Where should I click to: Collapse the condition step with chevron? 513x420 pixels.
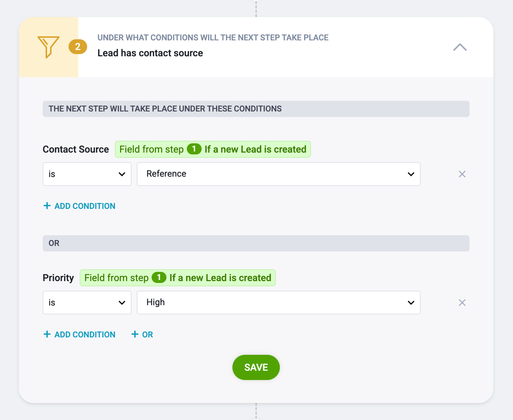(460, 47)
